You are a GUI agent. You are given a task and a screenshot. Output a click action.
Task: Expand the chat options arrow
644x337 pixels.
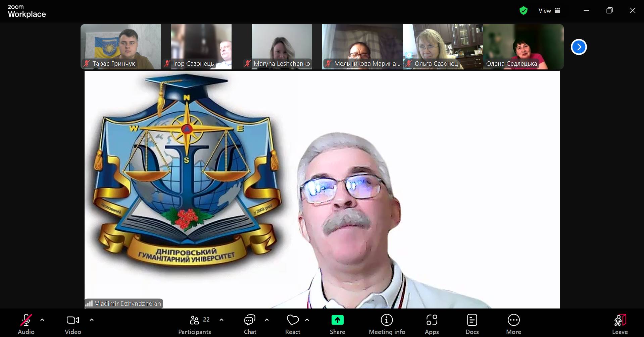267,320
